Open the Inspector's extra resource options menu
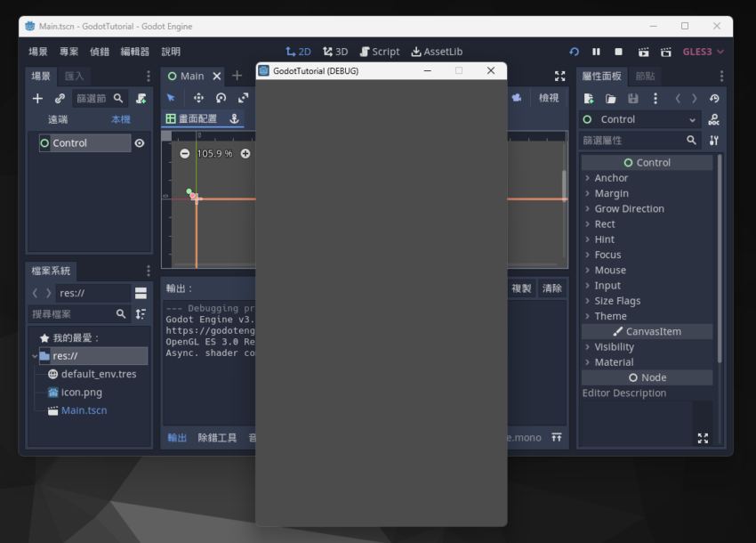Screen dimensions: 756x543 [x=655, y=99]
